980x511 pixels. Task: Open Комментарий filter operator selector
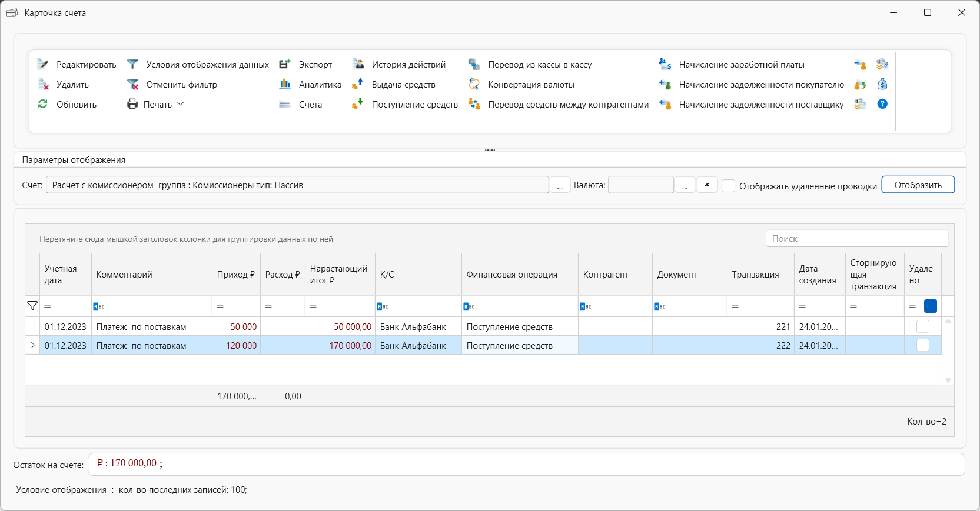click(99, 306)
